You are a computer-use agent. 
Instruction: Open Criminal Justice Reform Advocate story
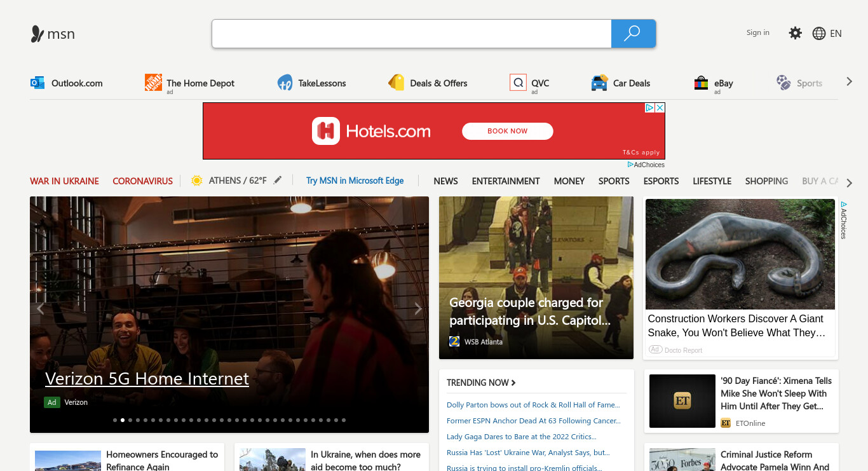pyautogui.click(x=775, y=461)
